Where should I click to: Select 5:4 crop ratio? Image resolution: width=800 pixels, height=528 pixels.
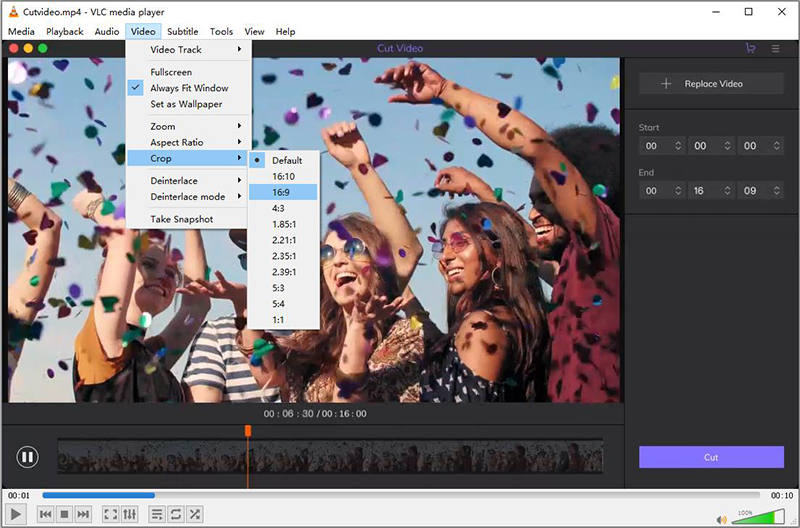(283, 304)
